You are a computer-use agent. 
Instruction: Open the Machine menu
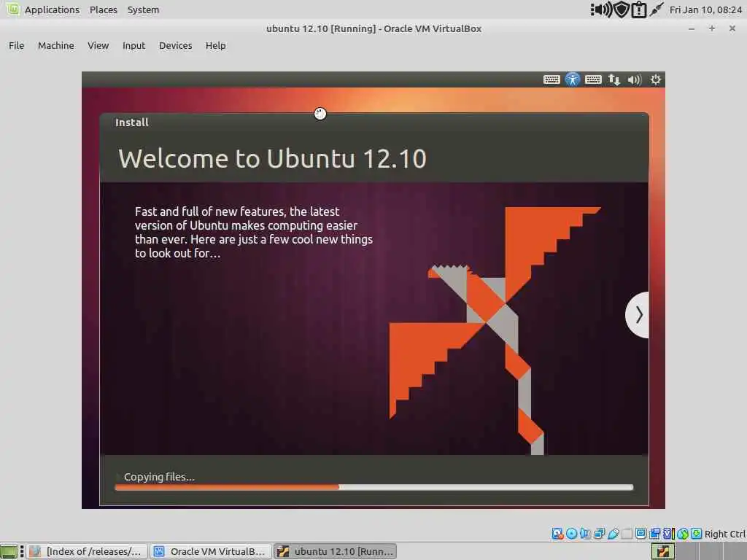tap(55, 46)
